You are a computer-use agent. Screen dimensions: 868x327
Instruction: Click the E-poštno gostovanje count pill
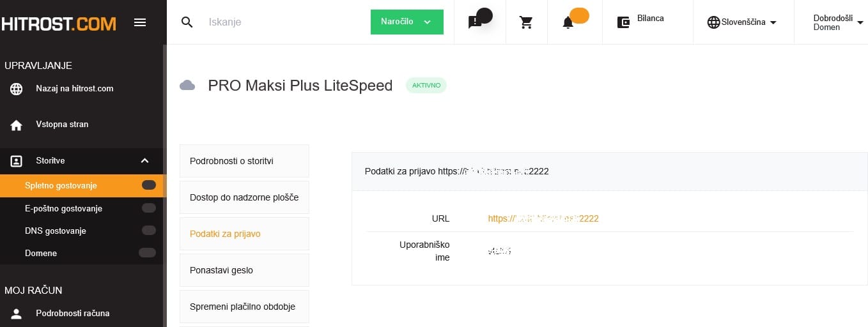[x=148, y=208]
